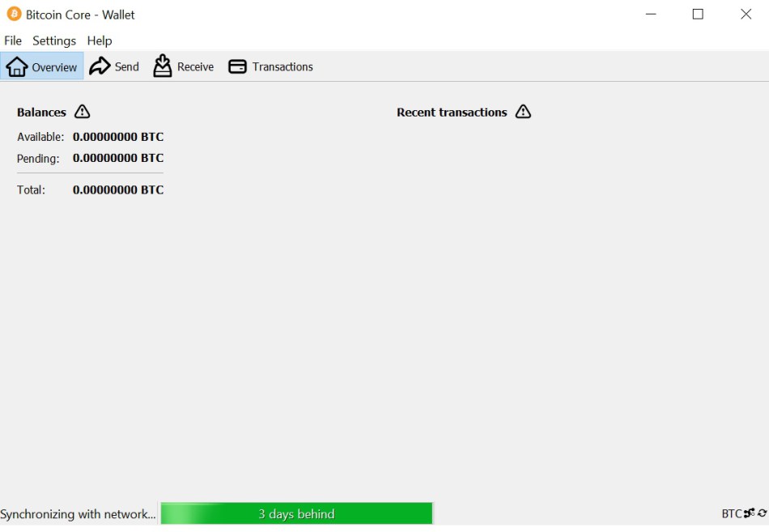Screen dimensions: 769x532
Task: Click the 'Synchronizing with network...' status text
Action: click(78, 514)
